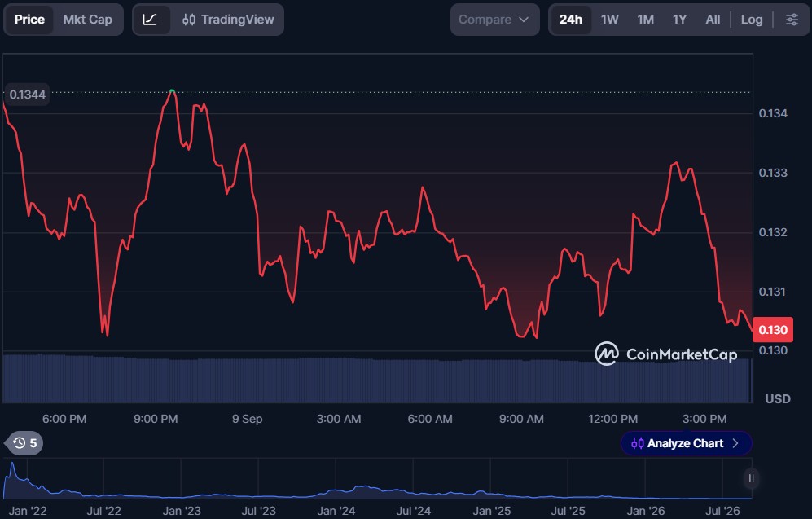Image resolution: width=812 pixels, height=519 pixels.
Task: Select the line chart view icon
Action: pyautogui.click(x=150, y=20)
